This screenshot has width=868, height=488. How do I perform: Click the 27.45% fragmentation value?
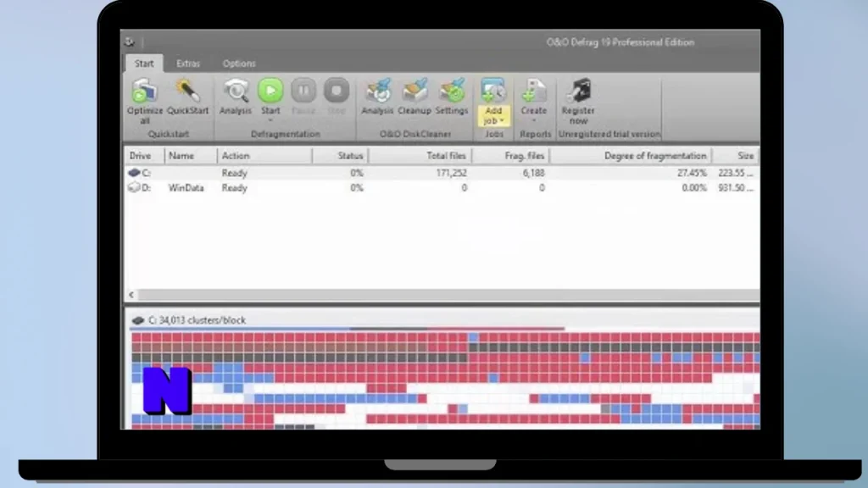pyautogui.click(x=692, y=173)
